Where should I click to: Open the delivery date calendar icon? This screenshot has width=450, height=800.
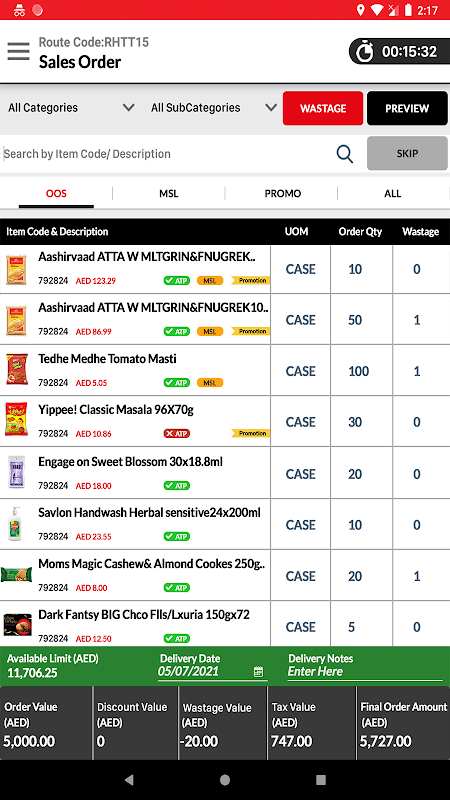pyautogui.click(x=259, y=671)
